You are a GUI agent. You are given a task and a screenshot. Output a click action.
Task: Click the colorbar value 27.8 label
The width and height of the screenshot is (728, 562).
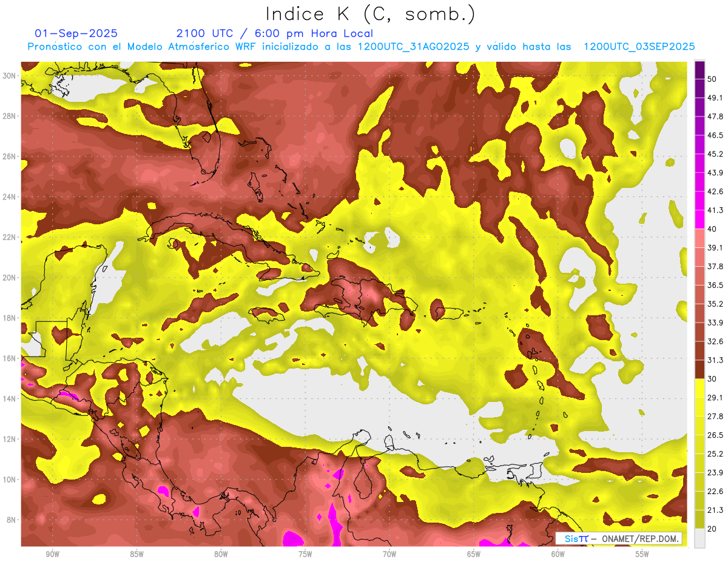[715, 416]
